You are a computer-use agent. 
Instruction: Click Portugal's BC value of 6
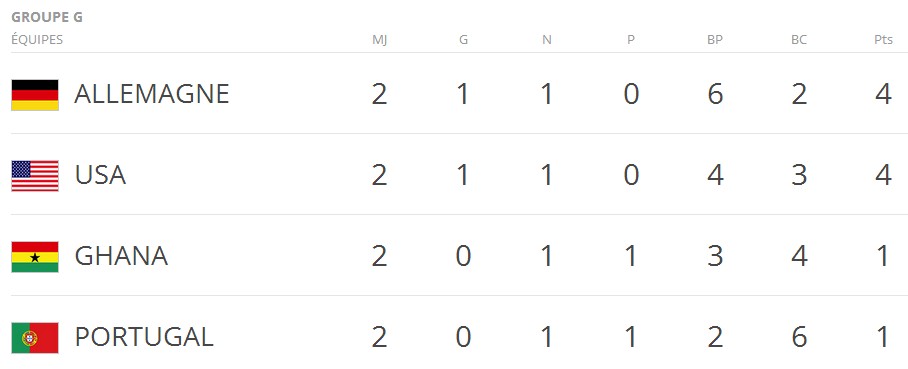coord(799,337)
